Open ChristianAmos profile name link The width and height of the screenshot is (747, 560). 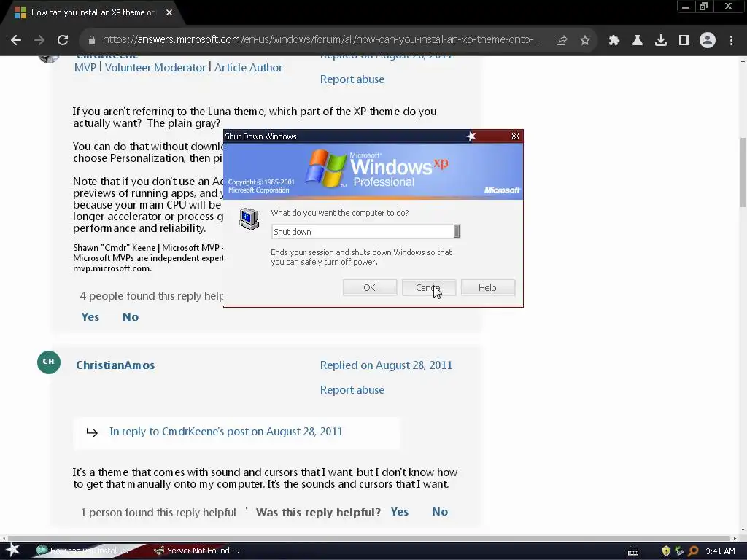point(115,365)
